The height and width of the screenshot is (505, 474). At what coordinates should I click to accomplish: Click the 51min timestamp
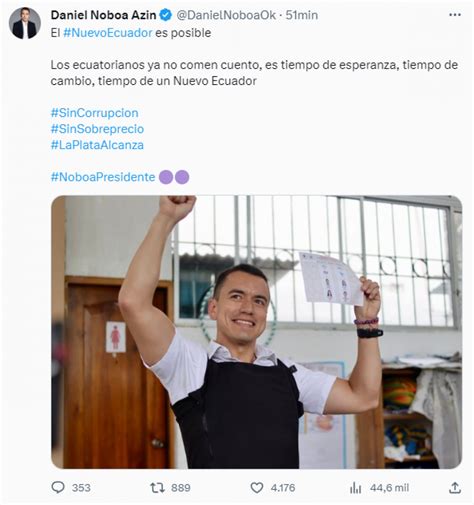point(302,15)
